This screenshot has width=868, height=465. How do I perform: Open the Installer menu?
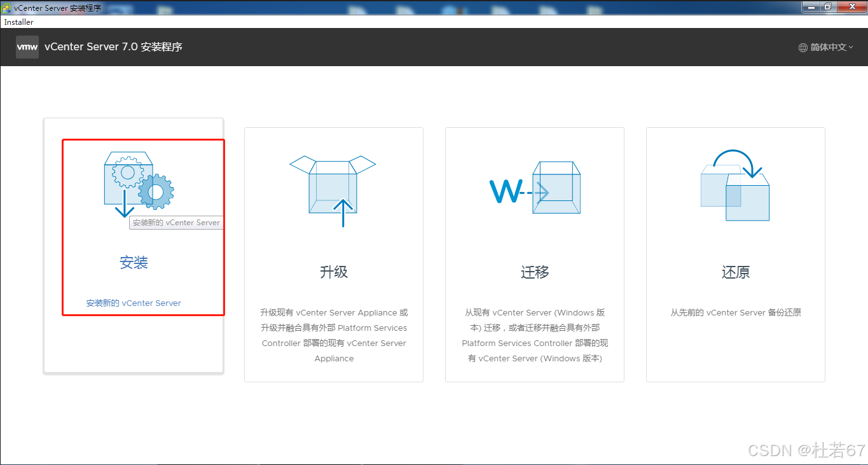[19, 22]
